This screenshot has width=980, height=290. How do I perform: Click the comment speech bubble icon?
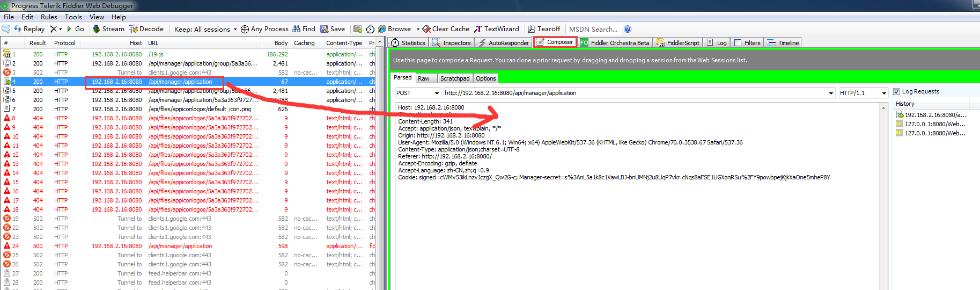click(6, 29)
